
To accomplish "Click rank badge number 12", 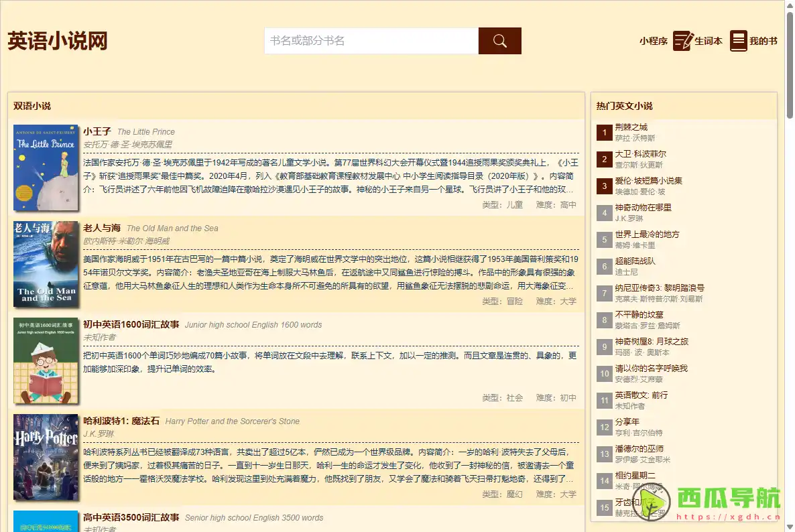I will coord(605,427).
